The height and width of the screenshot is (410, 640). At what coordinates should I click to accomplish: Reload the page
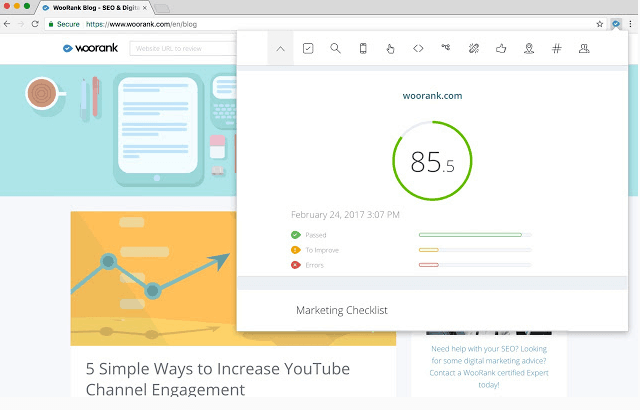click(35, 24)
